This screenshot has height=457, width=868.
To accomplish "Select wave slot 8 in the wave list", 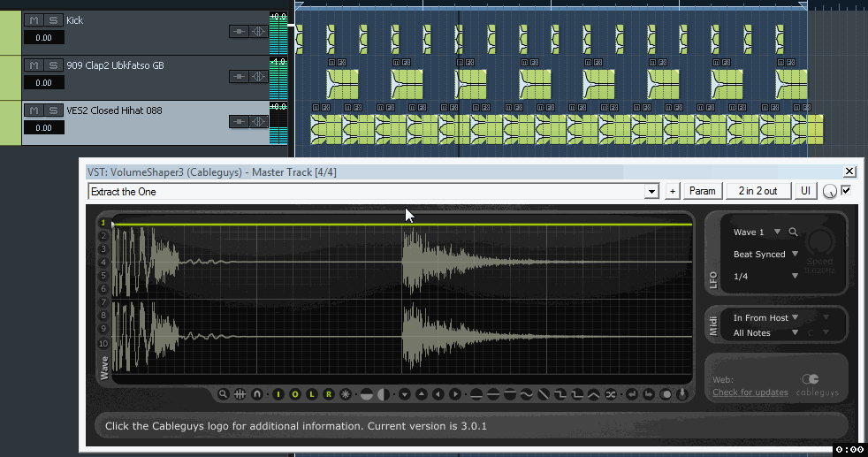I will (103, 316).
